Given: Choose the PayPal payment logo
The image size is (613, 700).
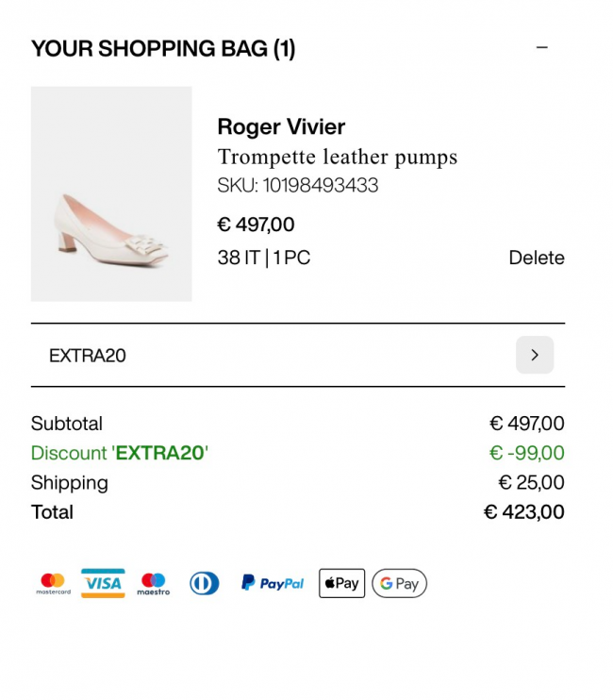Looking at the screenshot, I should (x=273, y=583).
